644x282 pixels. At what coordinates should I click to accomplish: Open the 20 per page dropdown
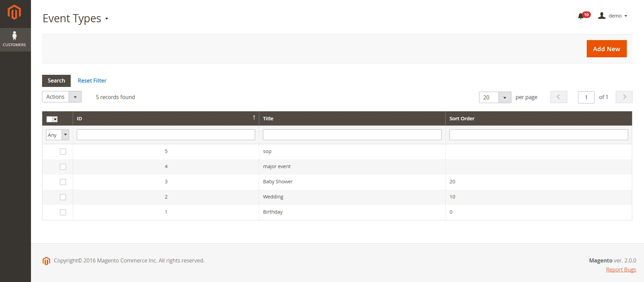coord(495,97)
